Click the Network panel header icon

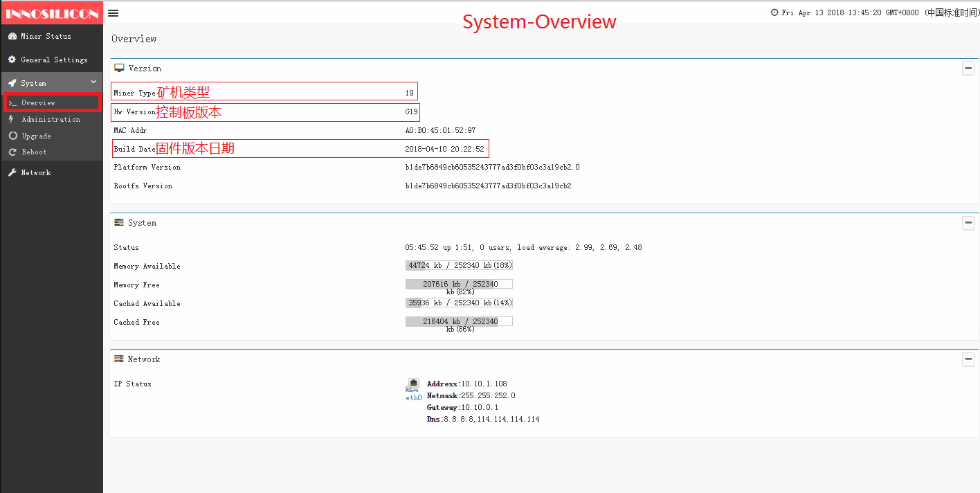pos(119,359)
